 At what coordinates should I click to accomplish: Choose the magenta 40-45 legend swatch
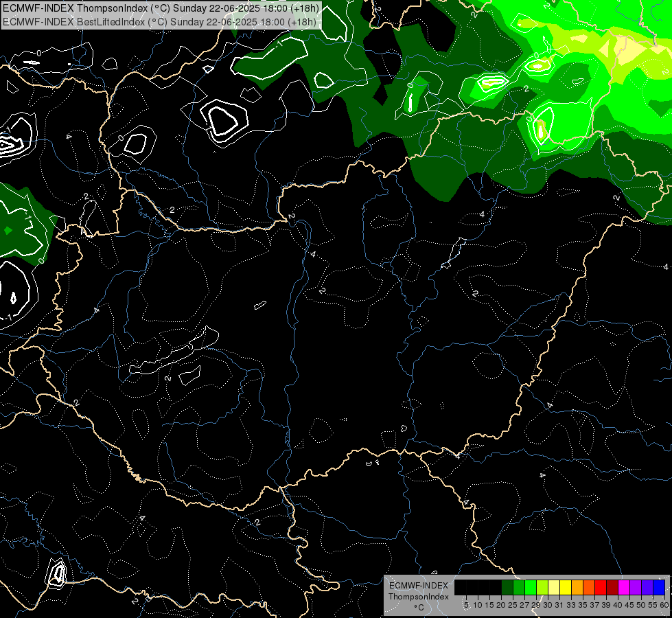point(624,587)
